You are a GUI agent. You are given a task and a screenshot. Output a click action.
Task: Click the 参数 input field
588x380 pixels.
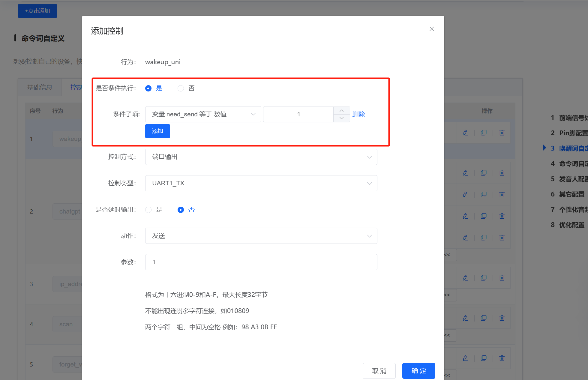click(261, 262)
